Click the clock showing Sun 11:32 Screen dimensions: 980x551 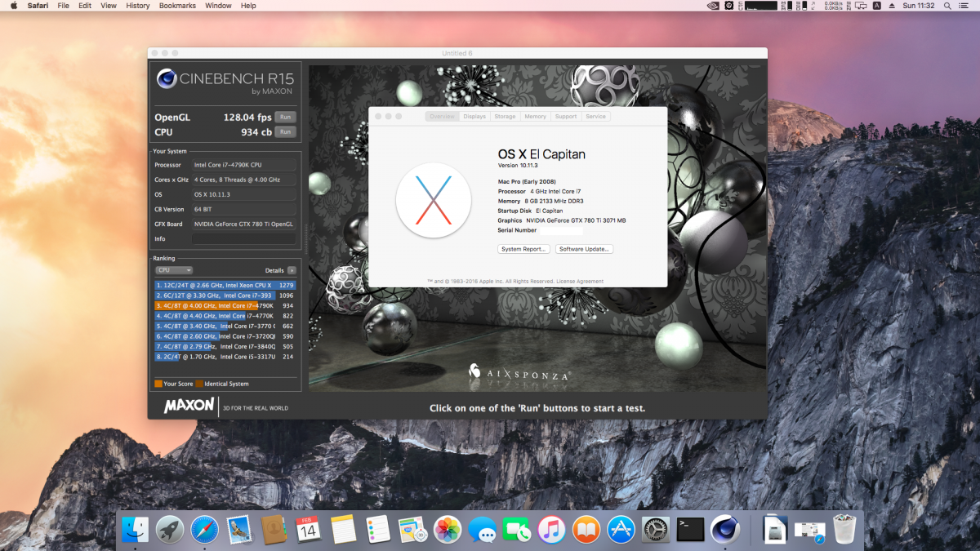click(918, 5)
